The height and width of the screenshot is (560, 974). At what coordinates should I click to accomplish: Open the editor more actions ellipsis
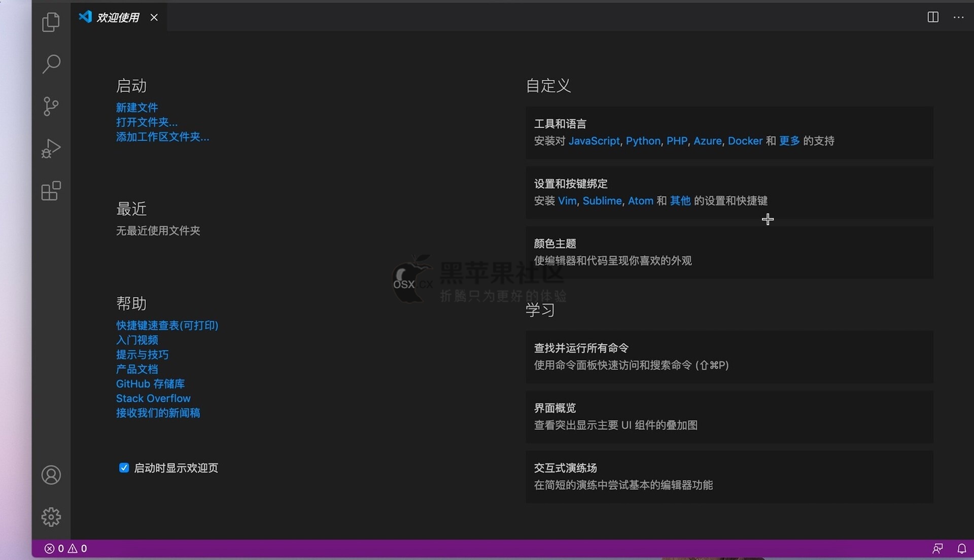[958, 17]
